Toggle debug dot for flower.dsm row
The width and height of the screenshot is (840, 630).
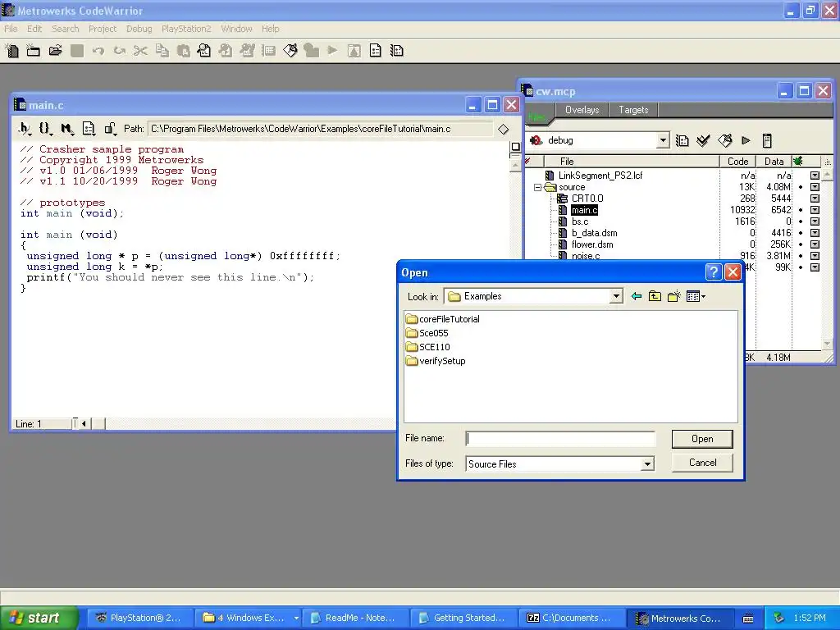[x=801, y=244]
